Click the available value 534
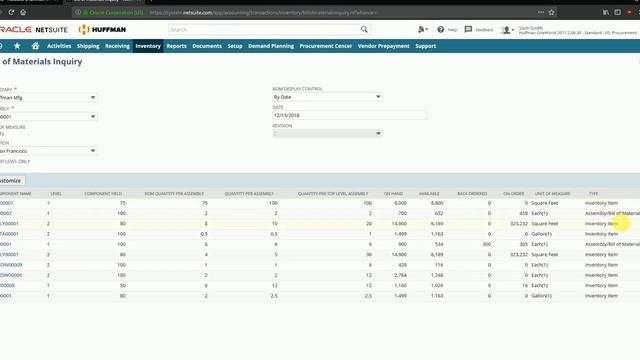 439,244
